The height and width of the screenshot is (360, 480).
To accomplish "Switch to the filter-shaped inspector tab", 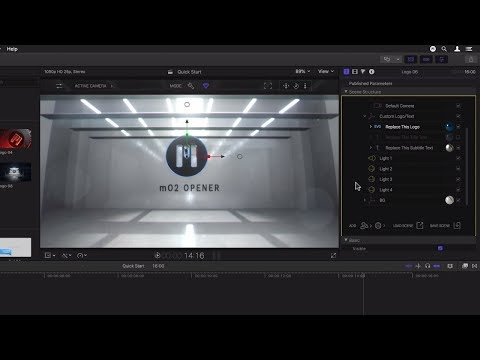I will pyautogui.click(x=363, y=71).
